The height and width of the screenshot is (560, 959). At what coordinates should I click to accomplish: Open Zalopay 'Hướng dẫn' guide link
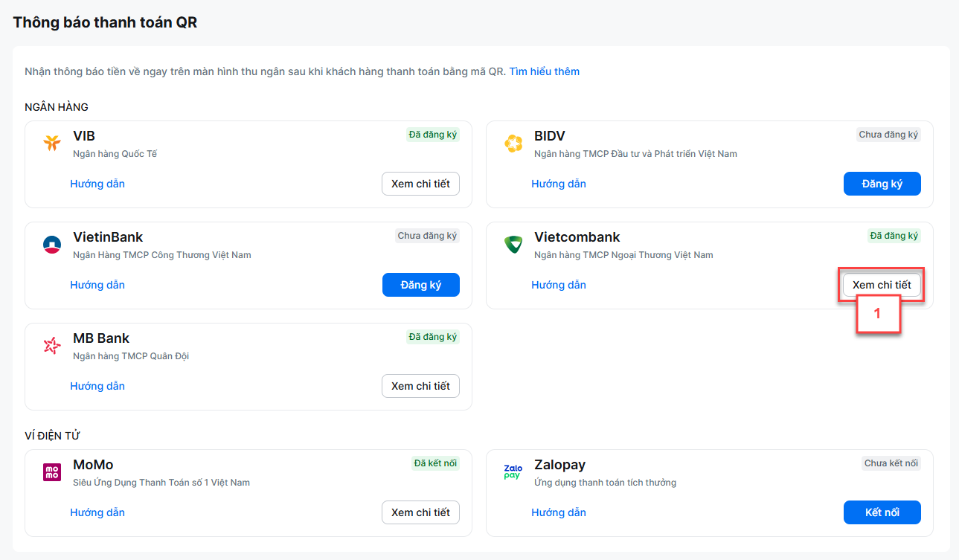pyautogui.click(x=559, y=512)
